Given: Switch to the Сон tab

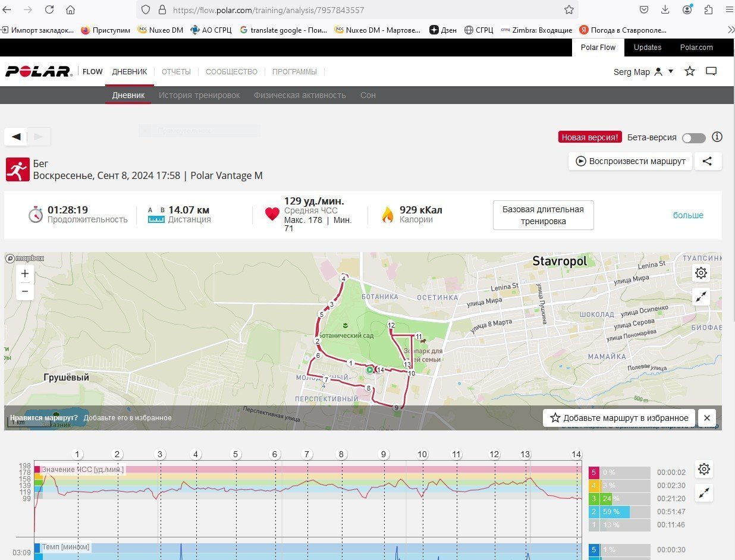Looking at the screenshot, I should point(368,95).
